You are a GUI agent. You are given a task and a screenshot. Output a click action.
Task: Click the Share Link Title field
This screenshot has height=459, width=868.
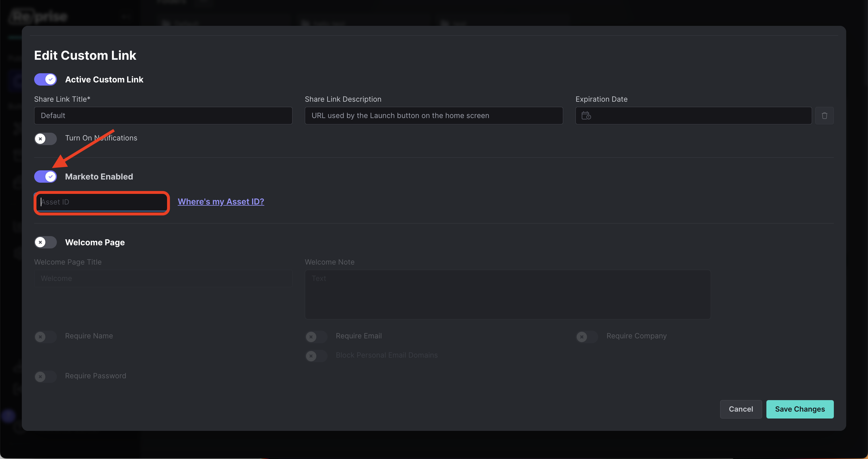[163, 116]
